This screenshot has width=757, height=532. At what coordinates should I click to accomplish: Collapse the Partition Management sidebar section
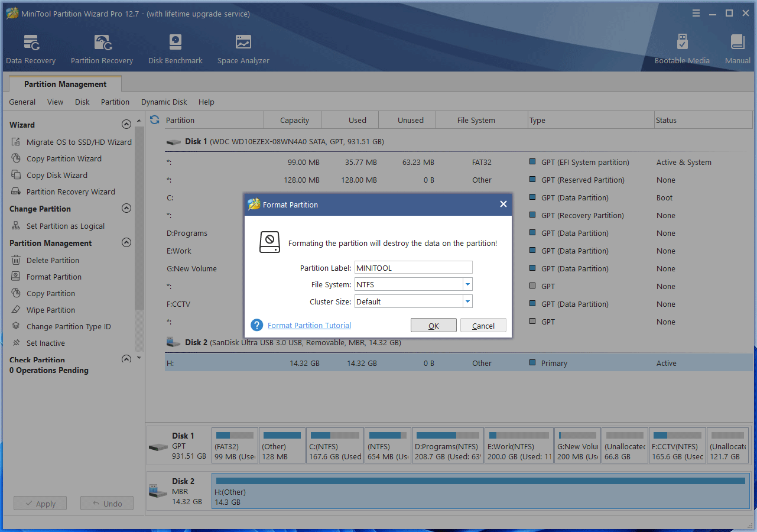[x=126, y=242]
